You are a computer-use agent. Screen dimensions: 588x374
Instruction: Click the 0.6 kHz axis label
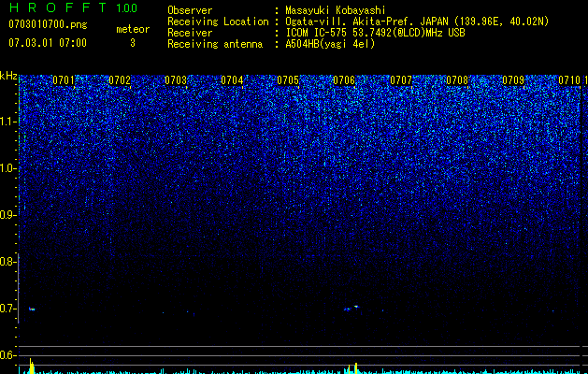[7, 355]
